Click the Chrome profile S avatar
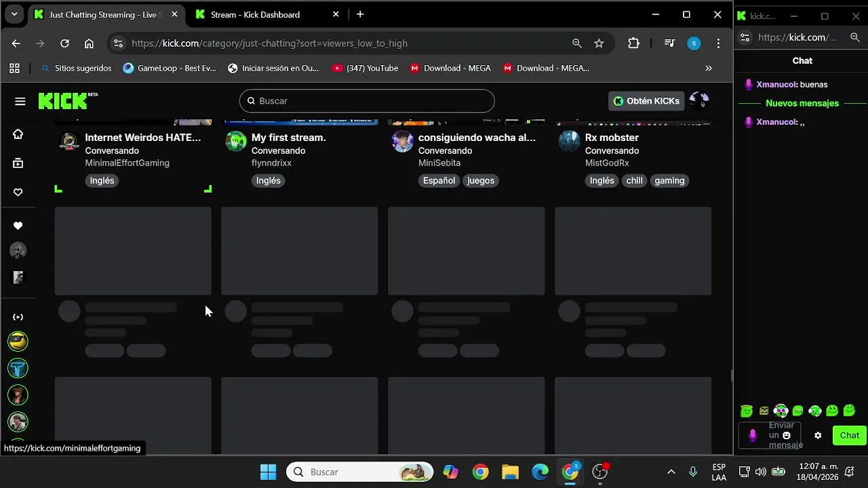 (x=694, y=43)
